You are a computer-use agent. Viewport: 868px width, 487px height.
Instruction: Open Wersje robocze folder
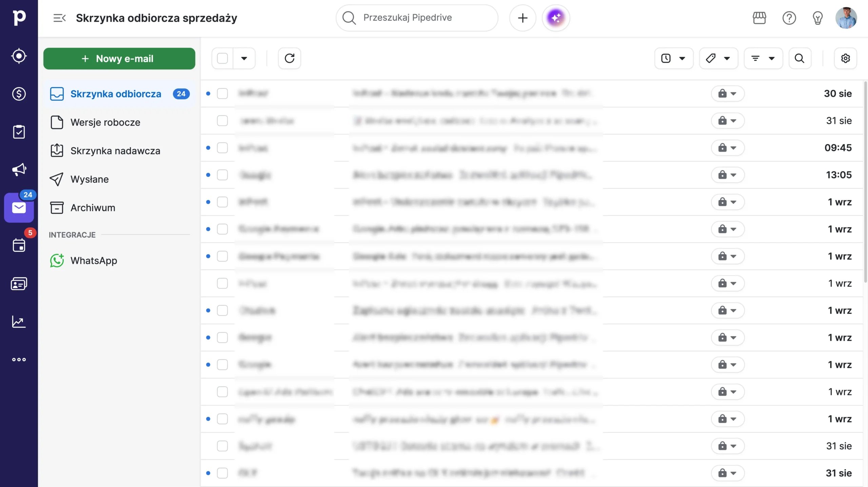coord(119,122)
